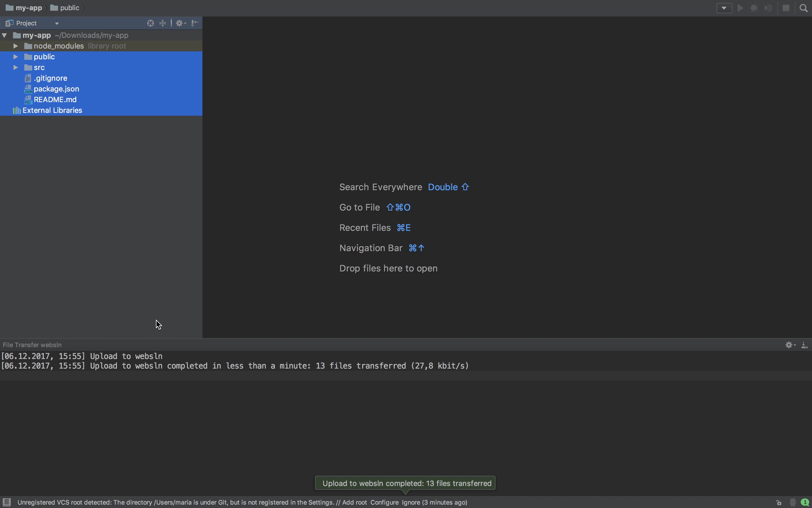The image size is (812, 508).
Task: Hide the Project tool window
Action: click(x=195, y=23)
